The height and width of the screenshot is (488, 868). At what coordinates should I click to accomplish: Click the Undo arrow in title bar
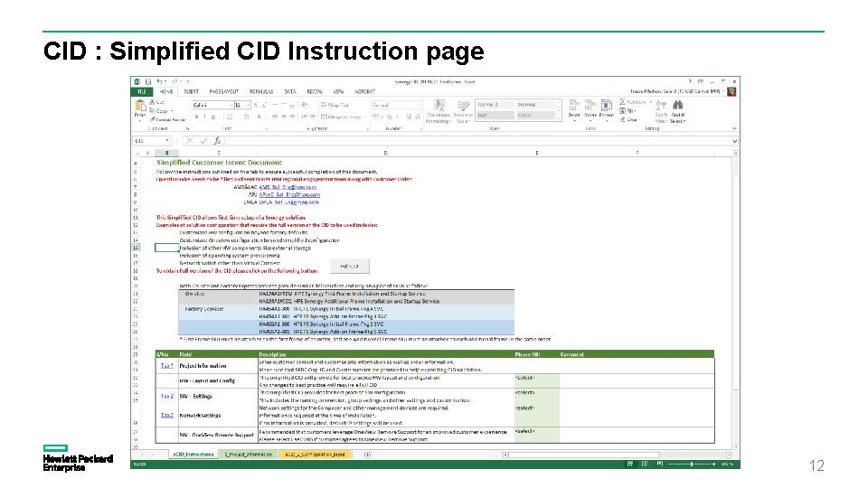[159, 82]
